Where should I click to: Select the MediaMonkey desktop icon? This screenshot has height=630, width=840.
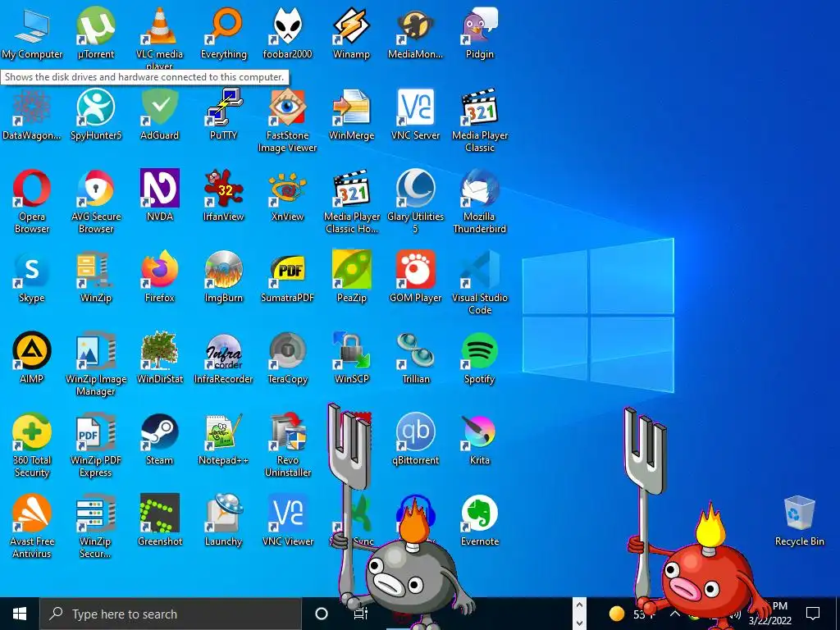416,25
